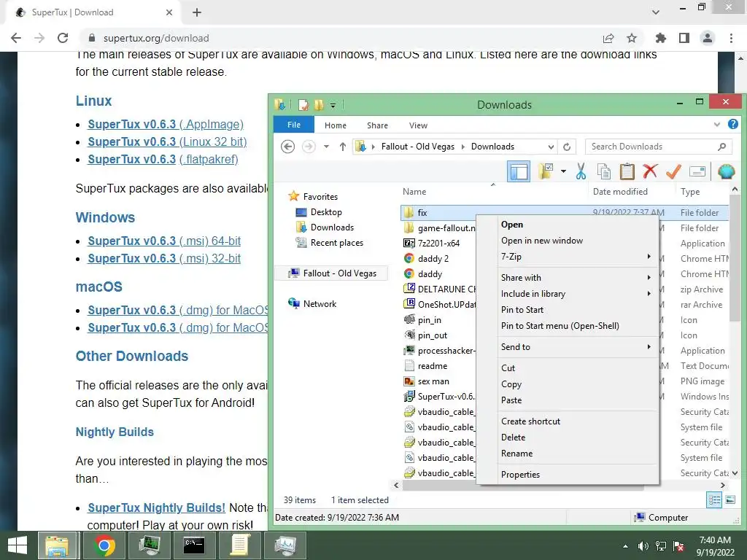
Task: Open Chrome extensions puzzle icon
Action: [x=661, y=38]
